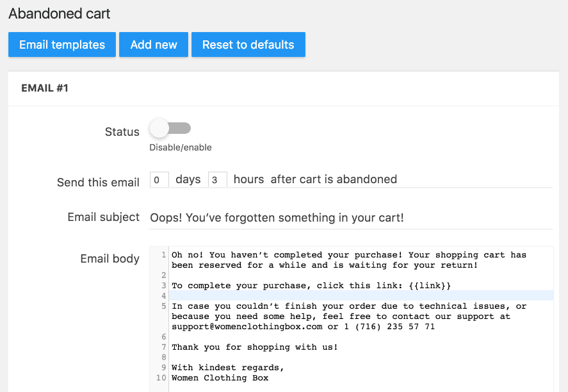Click the Email subject text field

pos(351,218)
